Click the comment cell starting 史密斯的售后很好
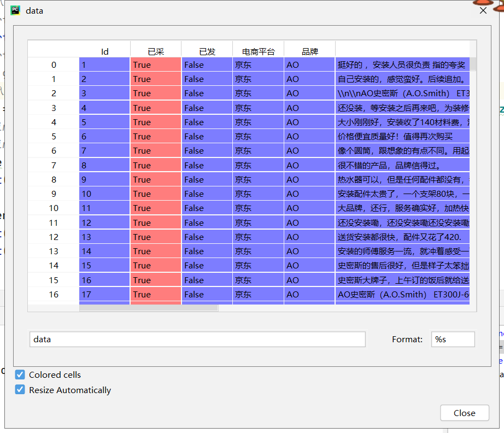Screen dimensions: 504x433 [x=402, y=266]
